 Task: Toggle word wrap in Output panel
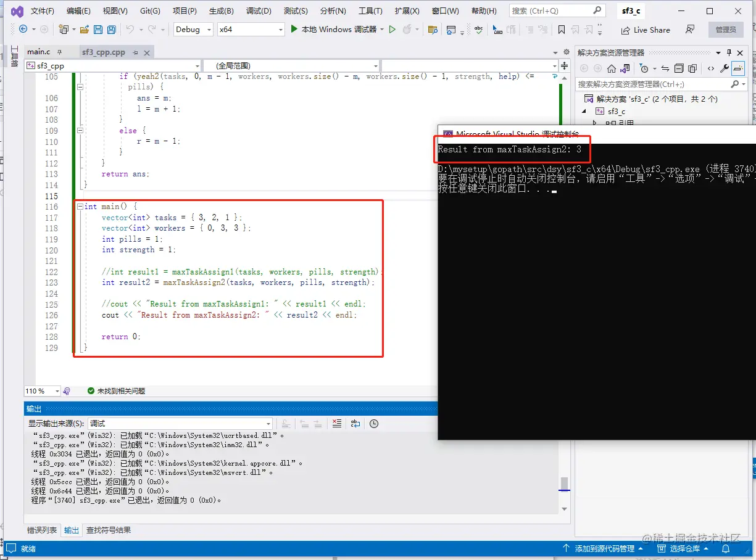pos(355,423)
